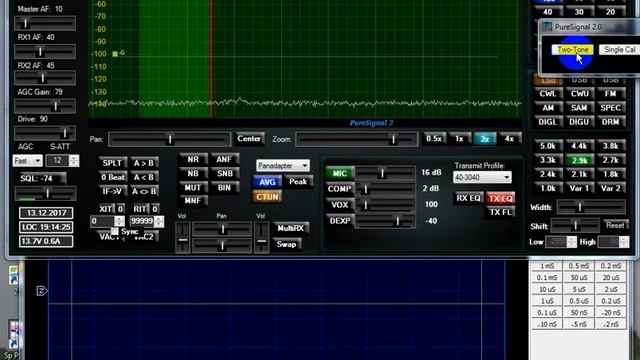Toggle the VOX button

(340, 205)
